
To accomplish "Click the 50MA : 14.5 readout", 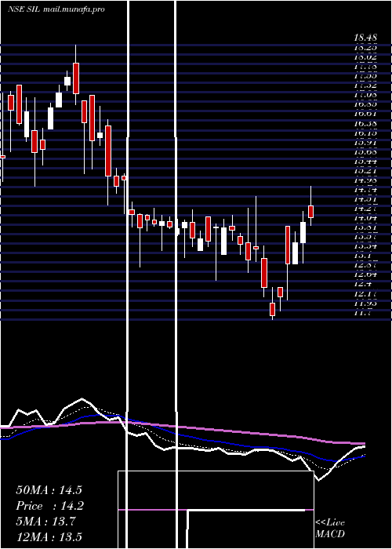I will pos(49,490).
